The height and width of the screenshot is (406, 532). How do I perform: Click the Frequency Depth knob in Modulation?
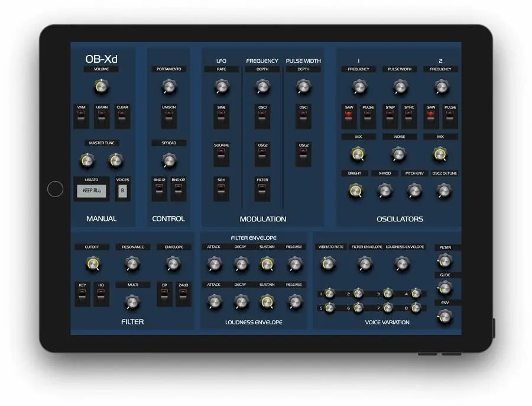262,87
